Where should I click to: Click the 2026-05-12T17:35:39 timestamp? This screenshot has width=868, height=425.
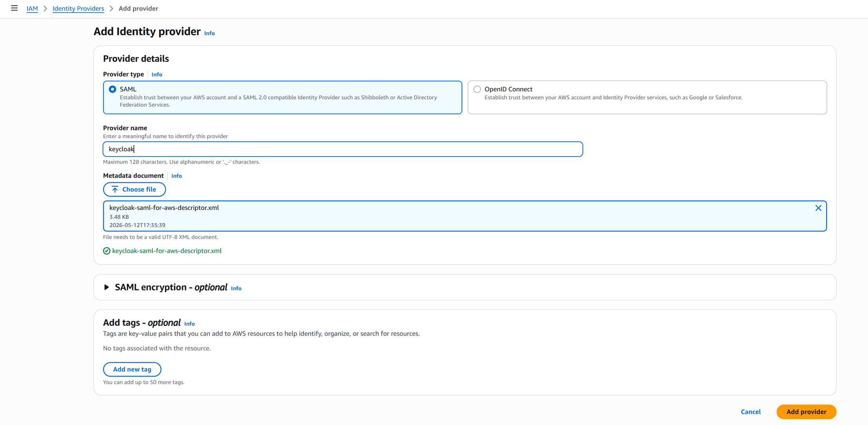(x=137, y=225)
